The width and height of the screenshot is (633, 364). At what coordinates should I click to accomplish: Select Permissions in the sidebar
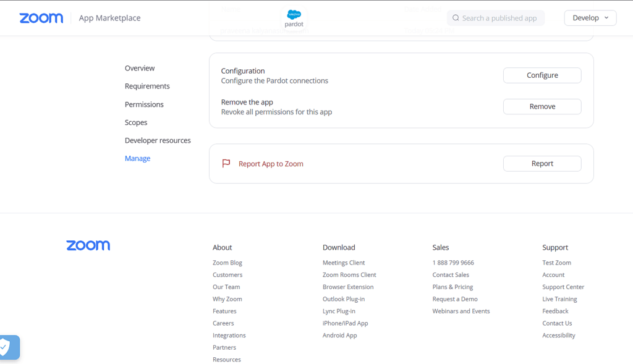point(144,104)
